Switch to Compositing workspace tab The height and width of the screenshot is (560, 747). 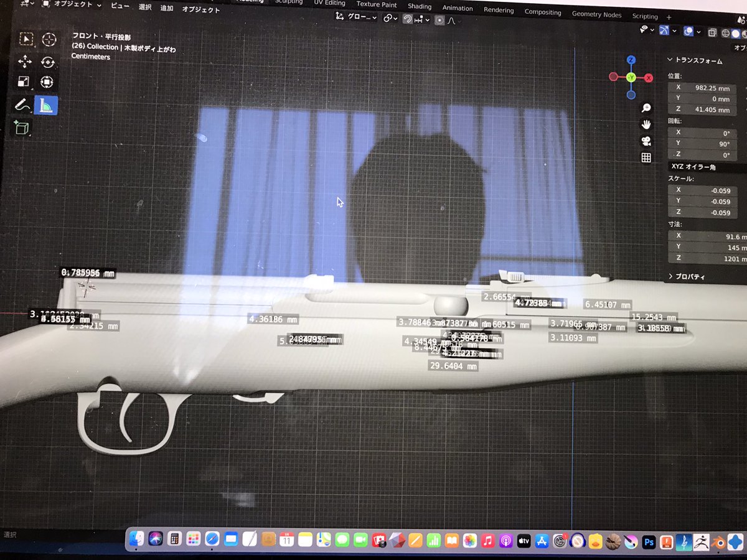tap(543, 12)
